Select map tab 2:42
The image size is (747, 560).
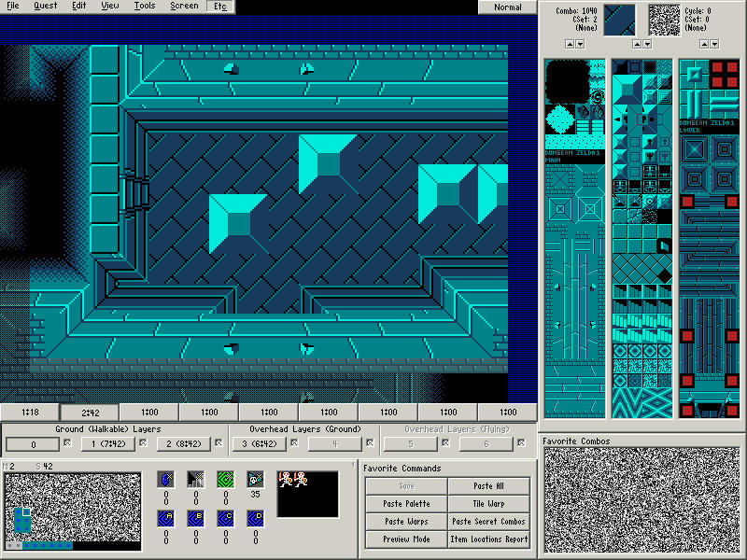coord(90,413)
